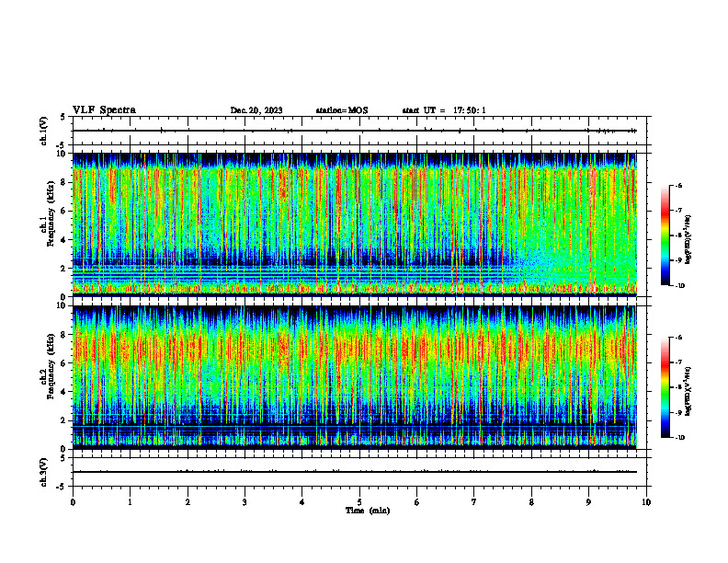The height and width of the screenshot is (563, 728).
Task: Click the "-6" label on ch.1 color bar
Action: [x=678, y=186]
